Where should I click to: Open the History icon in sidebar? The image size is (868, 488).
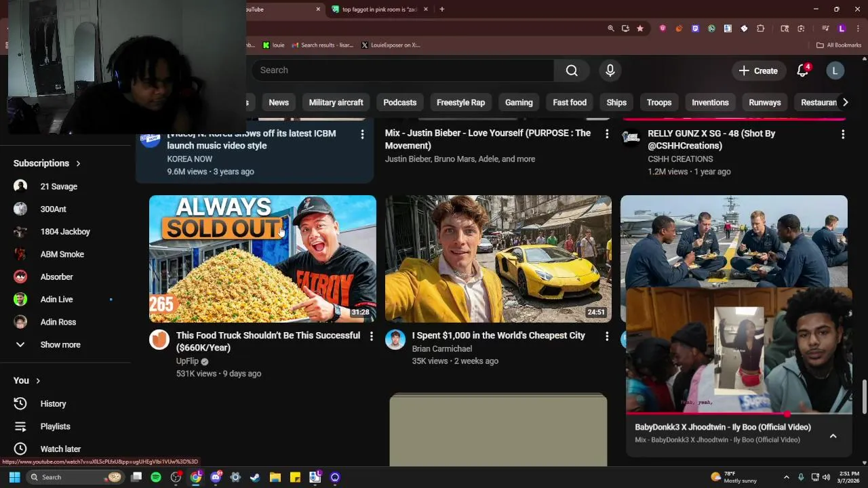click(x=20, y=403)
